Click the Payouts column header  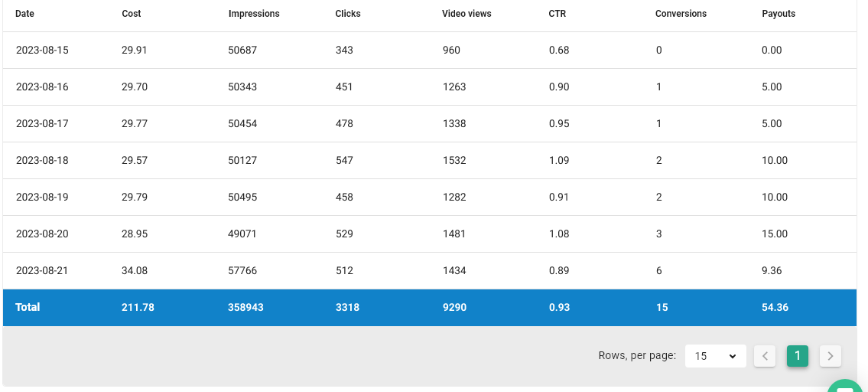(779, 14)
